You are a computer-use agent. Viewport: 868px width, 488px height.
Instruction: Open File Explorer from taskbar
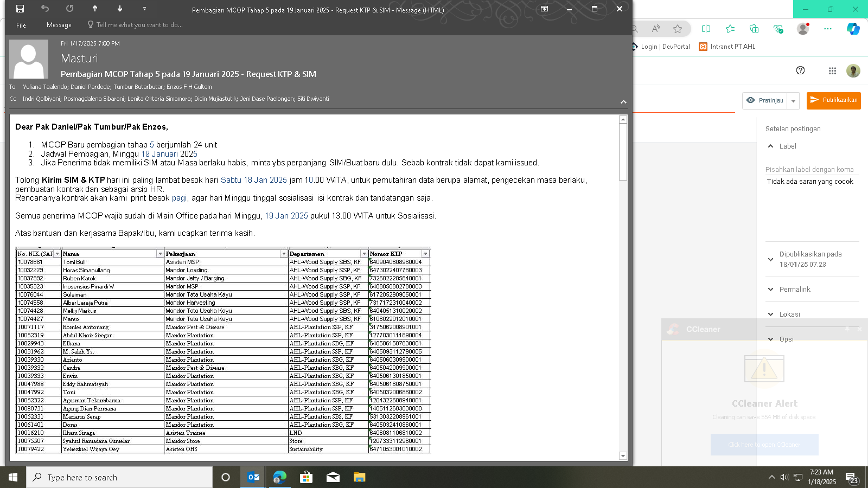pos(359,477)
